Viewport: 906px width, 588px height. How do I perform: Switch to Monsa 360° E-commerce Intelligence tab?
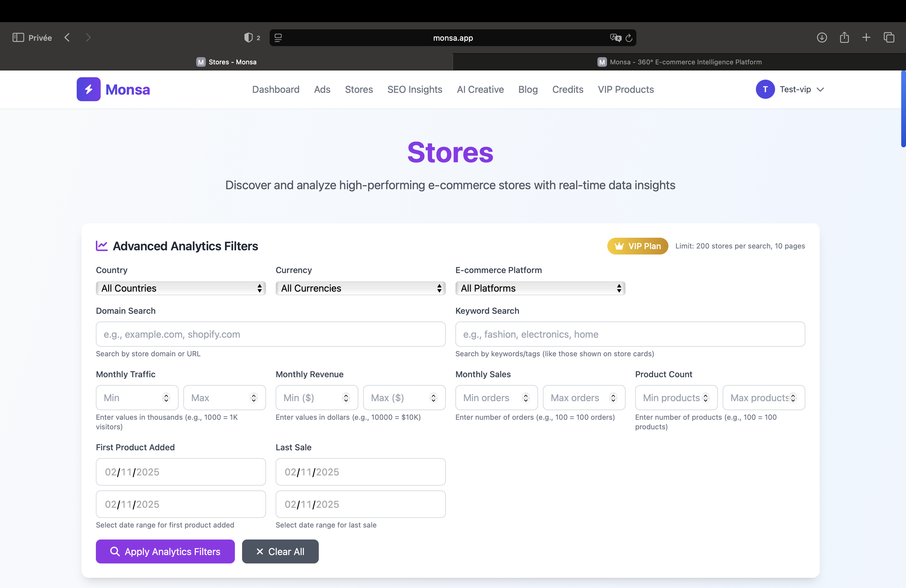pyautogui.click(x=679, y=62)
